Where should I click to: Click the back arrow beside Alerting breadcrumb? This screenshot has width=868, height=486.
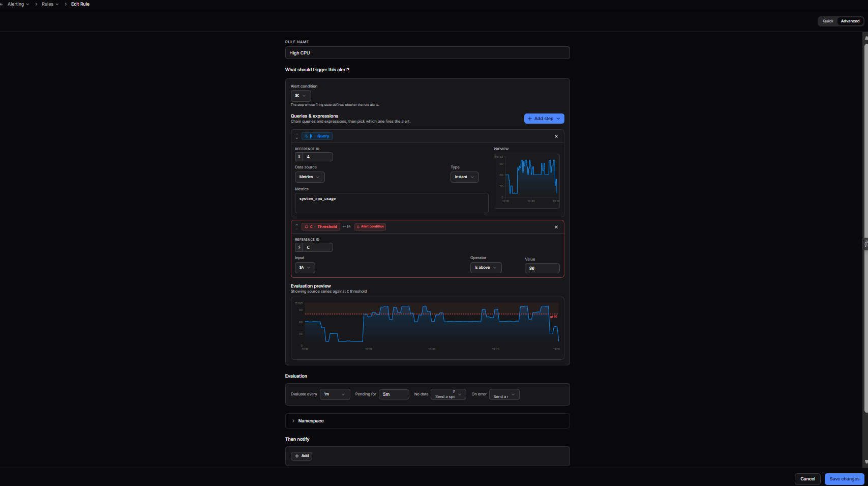click(2, 4)
